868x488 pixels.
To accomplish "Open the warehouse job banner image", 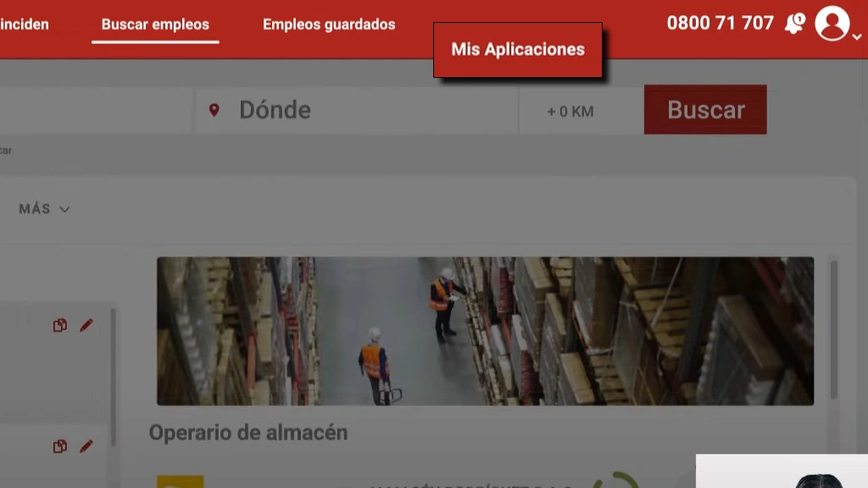I will point(485,331).
